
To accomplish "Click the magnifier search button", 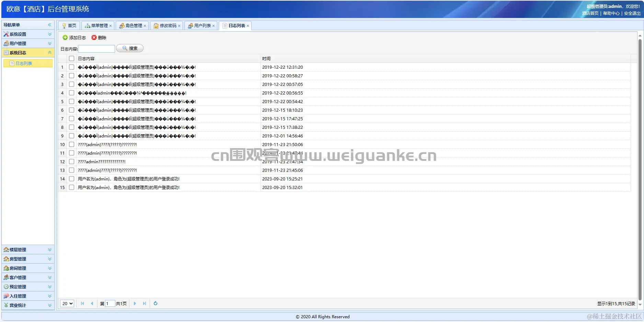I will (x=130, y=48).
